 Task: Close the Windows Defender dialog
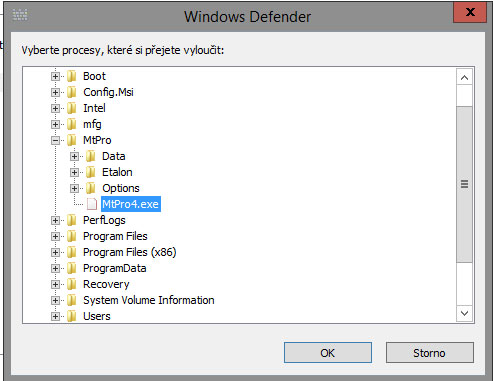[470, 12]
